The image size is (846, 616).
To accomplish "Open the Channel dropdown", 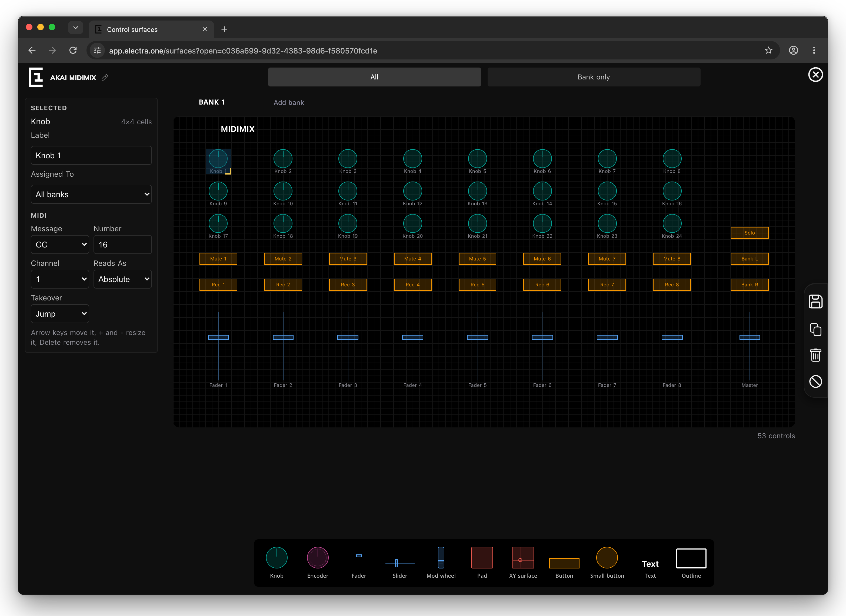I will click(x=60, y=279).
